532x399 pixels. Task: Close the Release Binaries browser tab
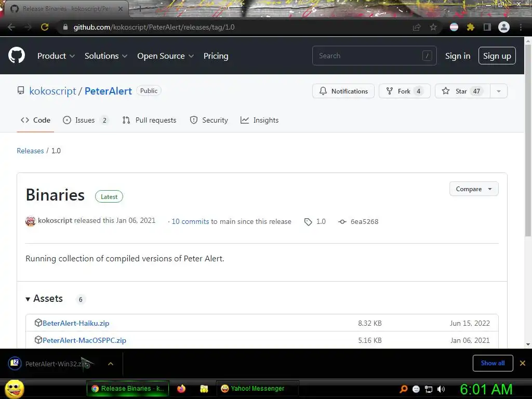click(121, 9)
